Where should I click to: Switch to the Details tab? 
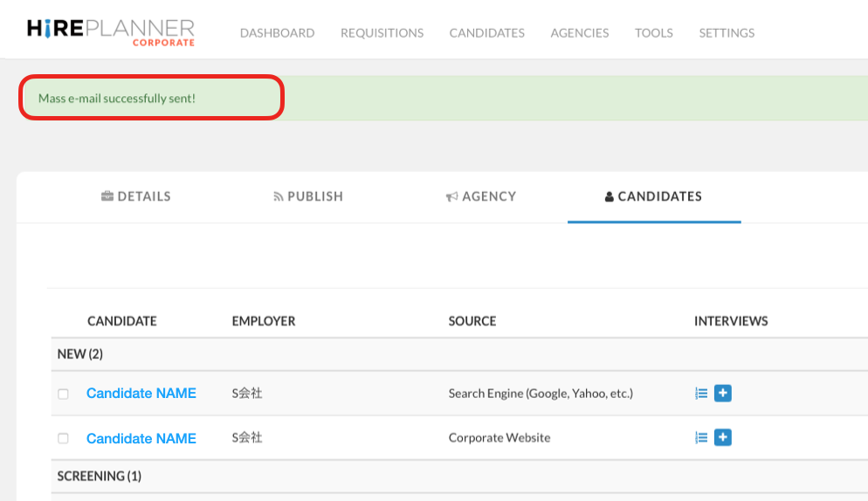(x=135, y=196)
